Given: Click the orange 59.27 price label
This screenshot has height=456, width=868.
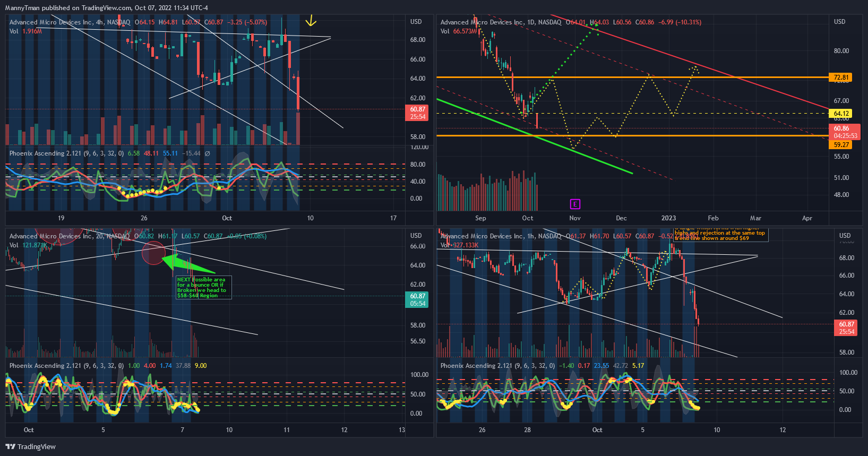Looking at the screenshot, I should tap(841, 145).
